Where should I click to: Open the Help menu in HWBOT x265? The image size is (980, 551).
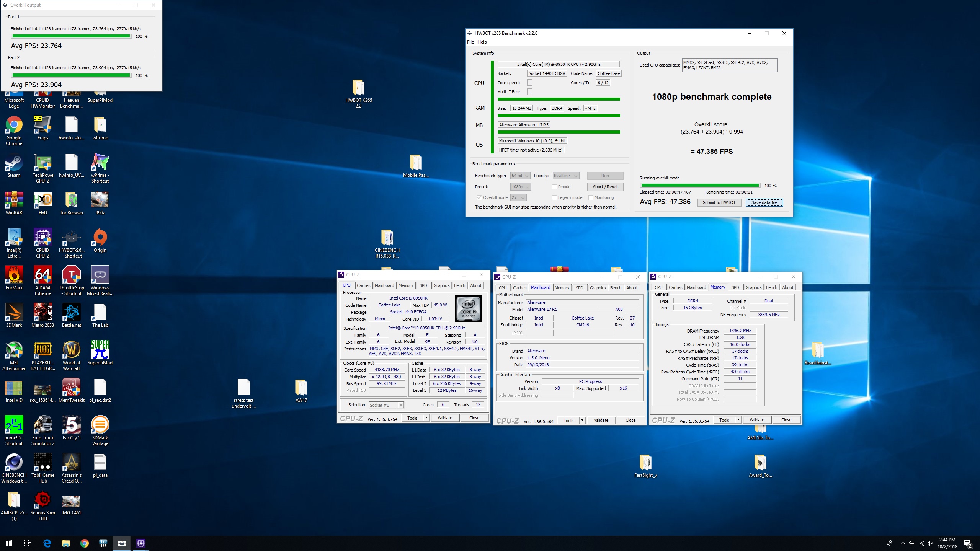482,42
